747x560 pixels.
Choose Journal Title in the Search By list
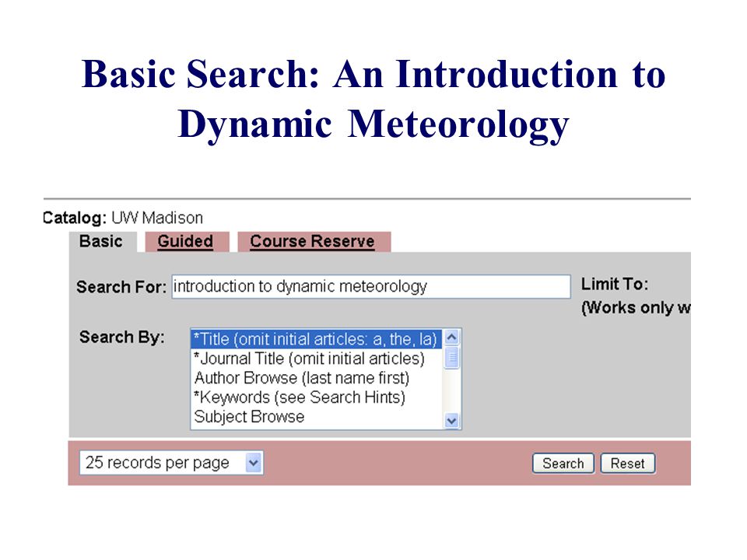tap(317, 359)
